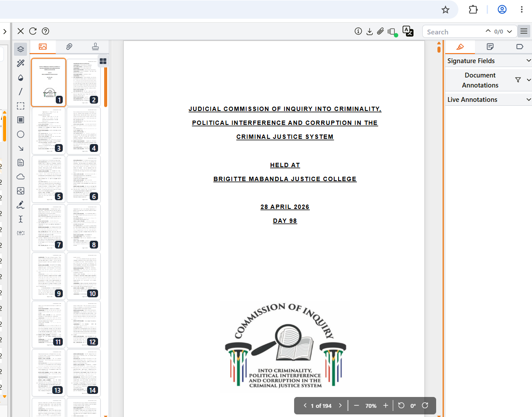Select the dashed text field tool
This screenshot has width=532, height=417.
pyautogui.click(x=20, y=233)
